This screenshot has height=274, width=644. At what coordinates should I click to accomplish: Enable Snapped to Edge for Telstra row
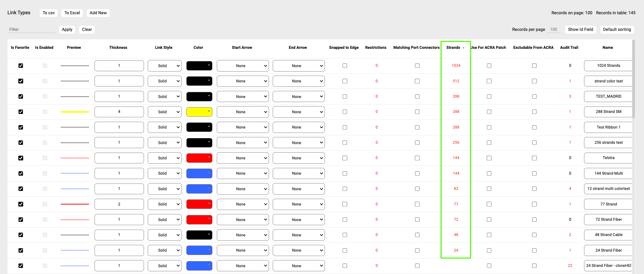pos(345,158)
